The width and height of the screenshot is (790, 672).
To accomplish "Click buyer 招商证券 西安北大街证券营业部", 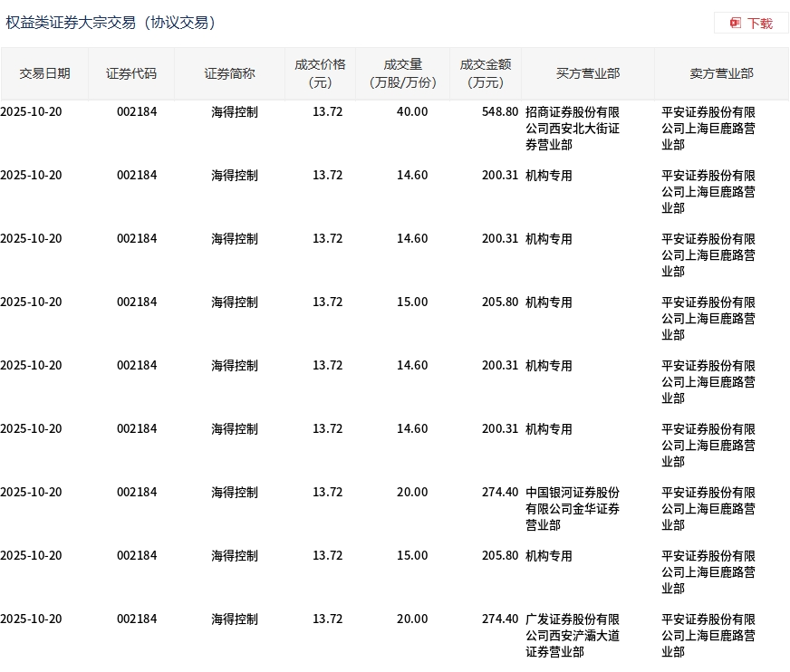I will [573, 128].
